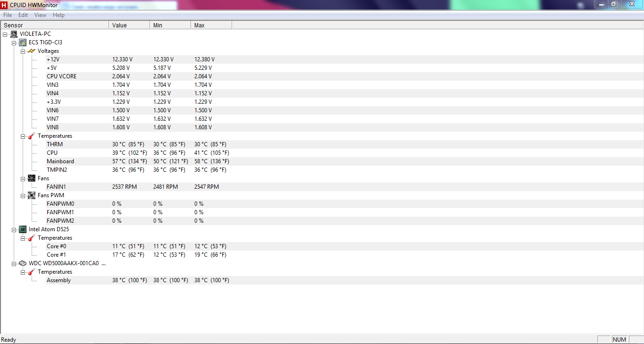
Task: Collapse the Fans PWM section
Action: pos(23,195)
